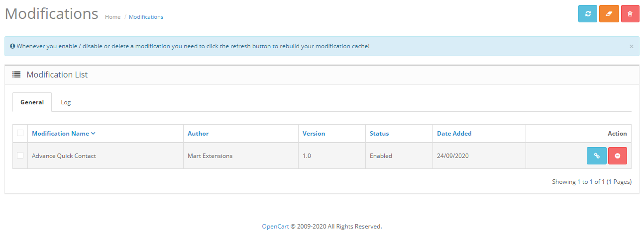Disable Advance Quick Contact with red minus button
Screen dimensions: 644x232
click(x=618, y=155)
